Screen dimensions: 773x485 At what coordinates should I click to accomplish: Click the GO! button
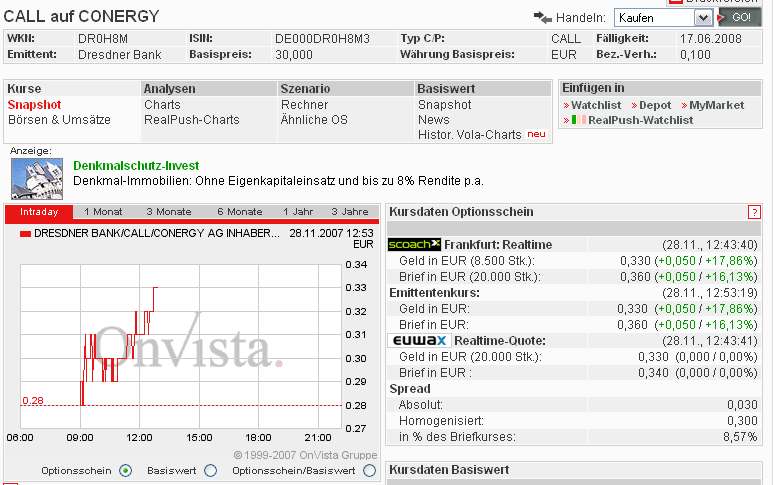pyautogui.click(x=739, y=17)
